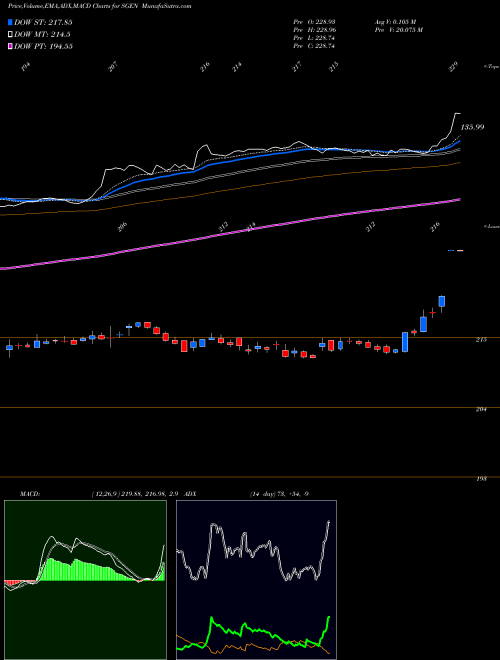Click the 135.99 price label on EMA chart

pos(472,127)
